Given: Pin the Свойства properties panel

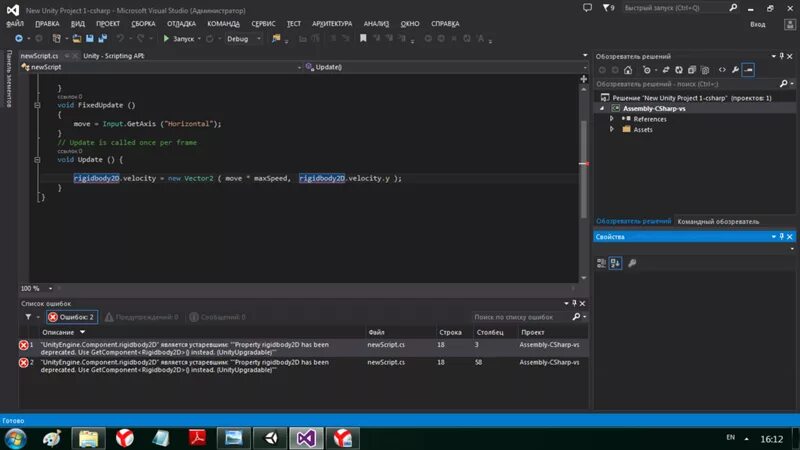Looking at the screenshot, I should [782, 237].
